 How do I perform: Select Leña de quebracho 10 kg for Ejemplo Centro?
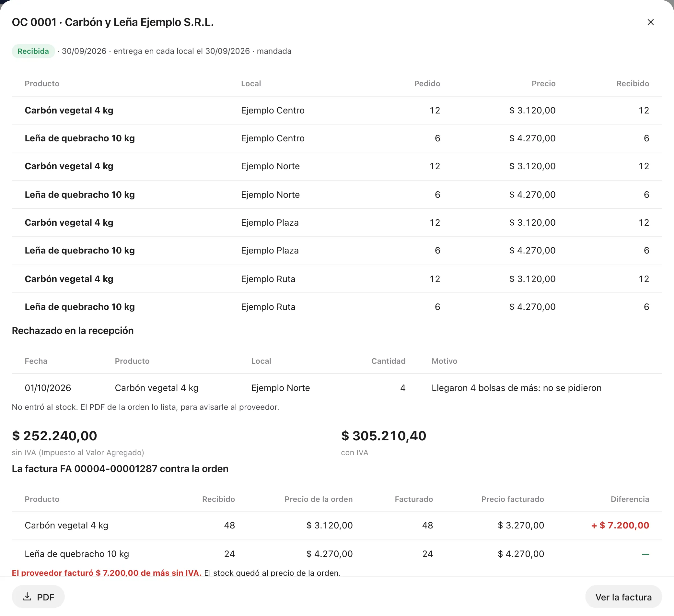[x=337, y=138]
